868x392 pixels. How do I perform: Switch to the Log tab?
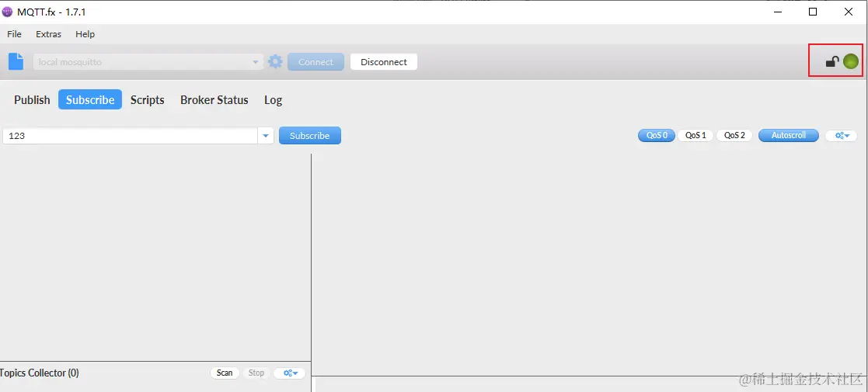coord(273,100)
